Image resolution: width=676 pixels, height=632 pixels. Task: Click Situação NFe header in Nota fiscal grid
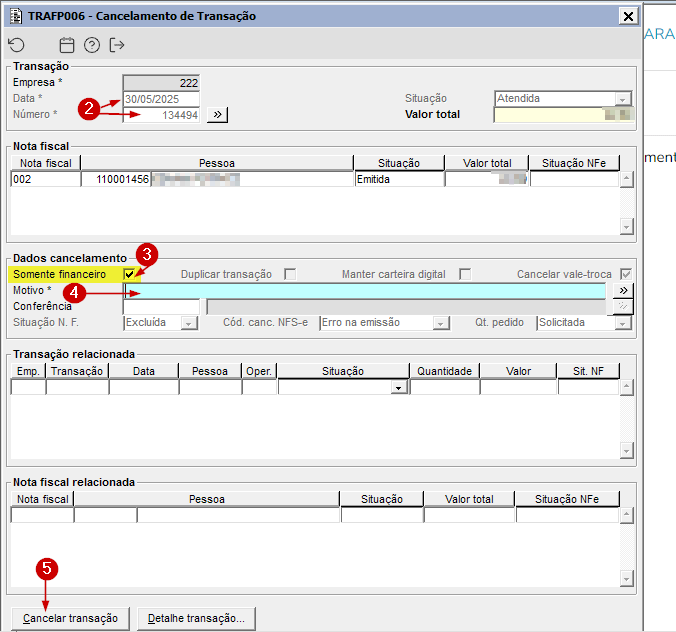point(574,163)
